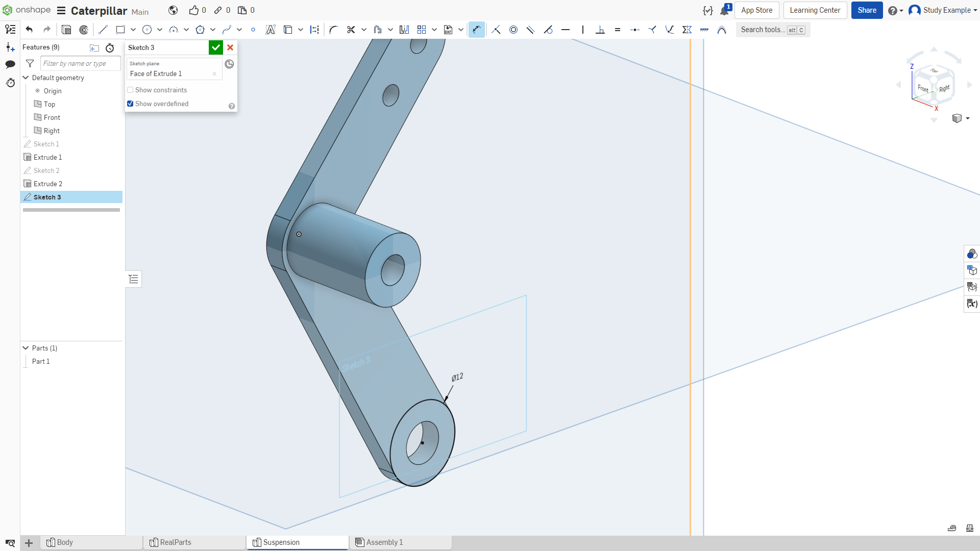Enable Show constraints checkbox
Screen dimensions: 980x551
130,90
